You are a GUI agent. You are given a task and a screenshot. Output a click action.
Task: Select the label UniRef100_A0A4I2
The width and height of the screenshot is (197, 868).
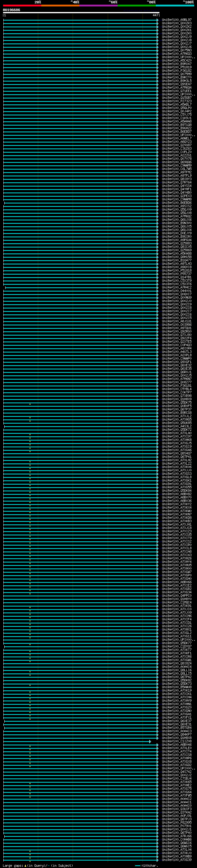177,799
